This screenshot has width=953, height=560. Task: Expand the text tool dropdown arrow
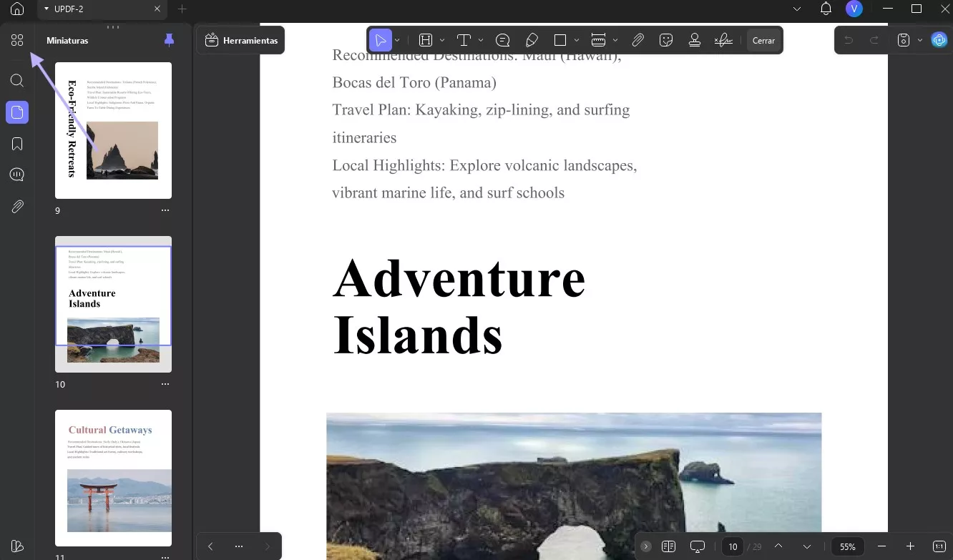[481, 41]
